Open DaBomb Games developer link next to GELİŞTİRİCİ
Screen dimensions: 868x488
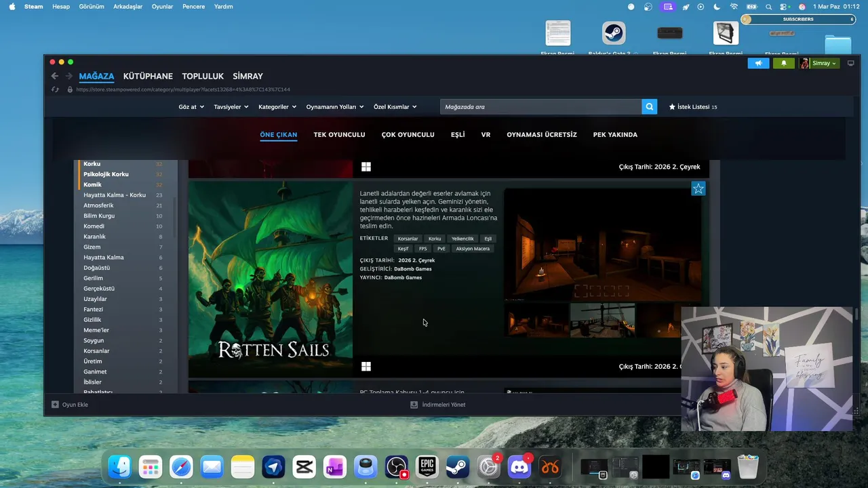[412, 269]
